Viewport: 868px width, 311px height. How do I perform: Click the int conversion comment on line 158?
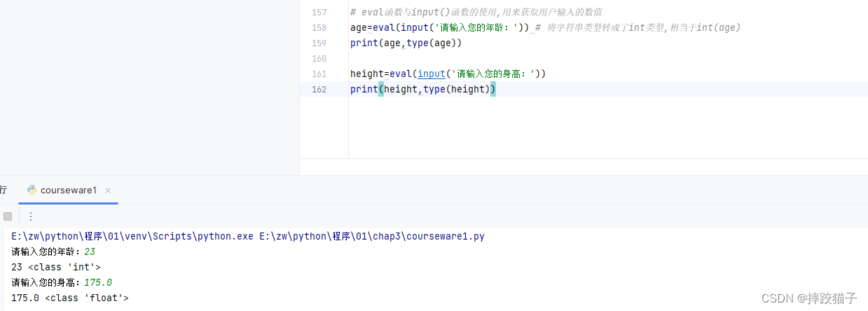click(x=638, y=28)
